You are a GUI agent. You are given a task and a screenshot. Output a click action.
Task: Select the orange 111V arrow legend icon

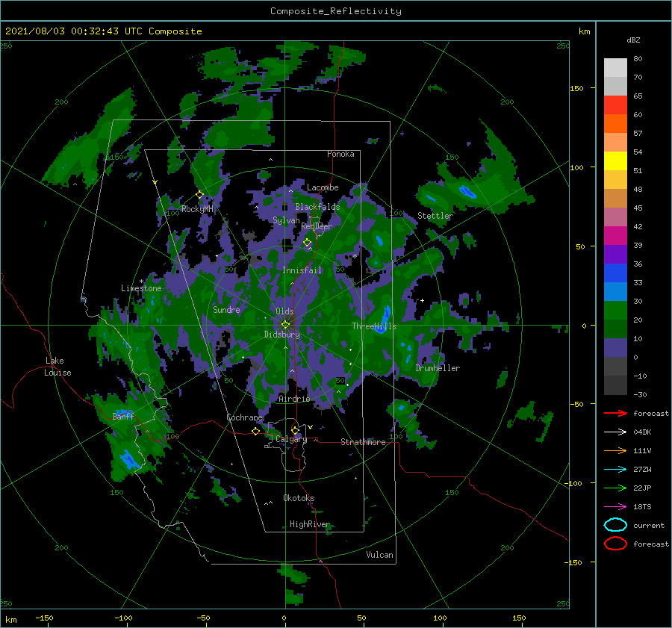pyautogui.click(x=615, y=450)
